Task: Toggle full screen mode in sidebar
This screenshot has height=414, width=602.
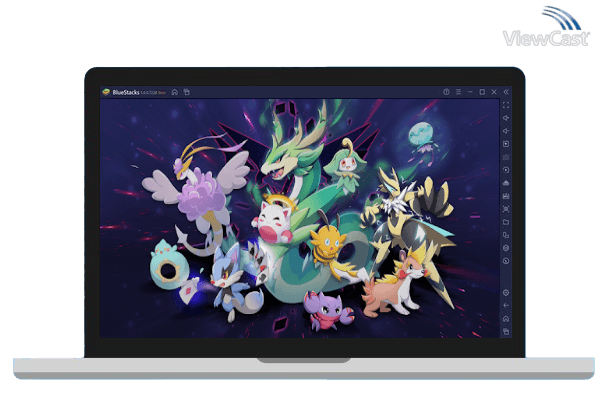Action: [506, 105]
